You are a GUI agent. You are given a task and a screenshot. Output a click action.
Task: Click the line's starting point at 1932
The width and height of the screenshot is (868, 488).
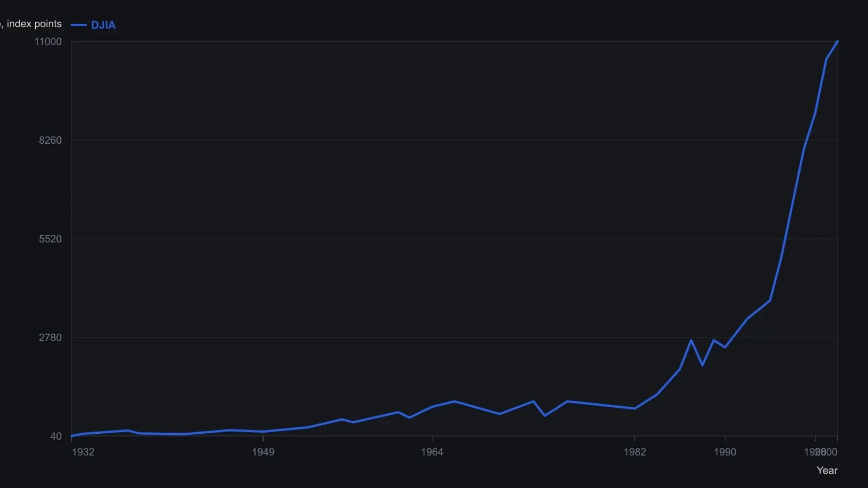point(72,436)
